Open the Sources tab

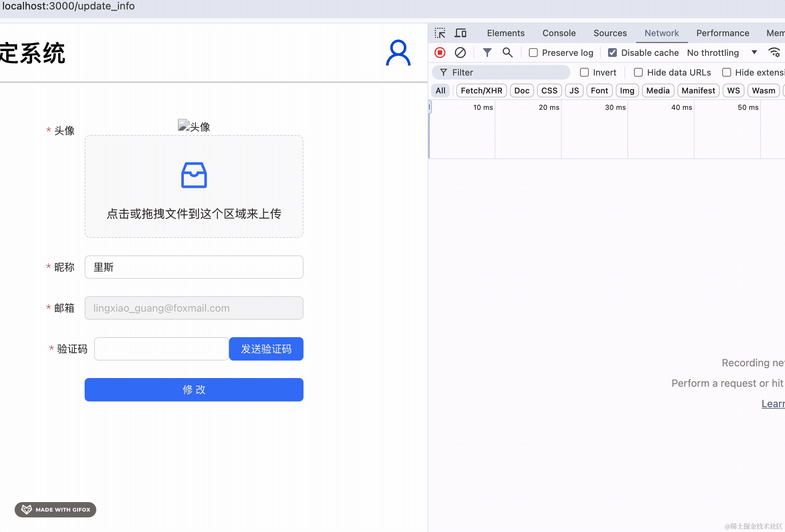[x=610, y=33]
